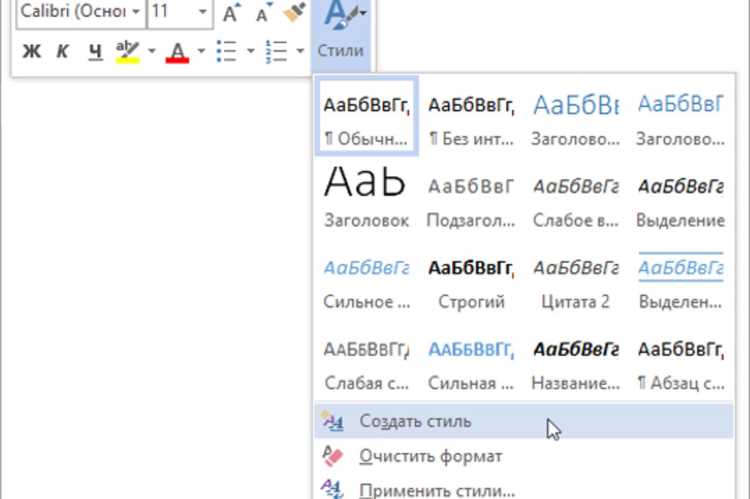Select the Слабая с... reference style
750x499 pixels.
tap(366, 362)
